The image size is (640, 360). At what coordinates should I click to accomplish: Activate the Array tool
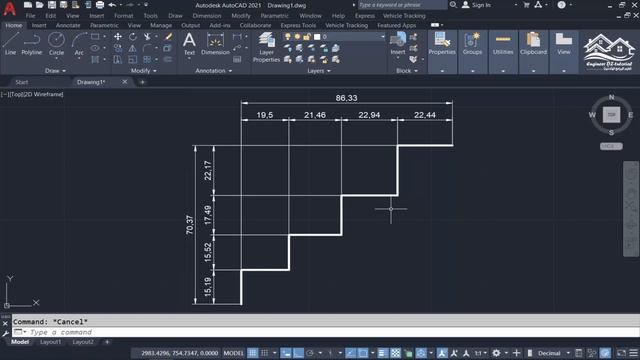coord(147,60)
